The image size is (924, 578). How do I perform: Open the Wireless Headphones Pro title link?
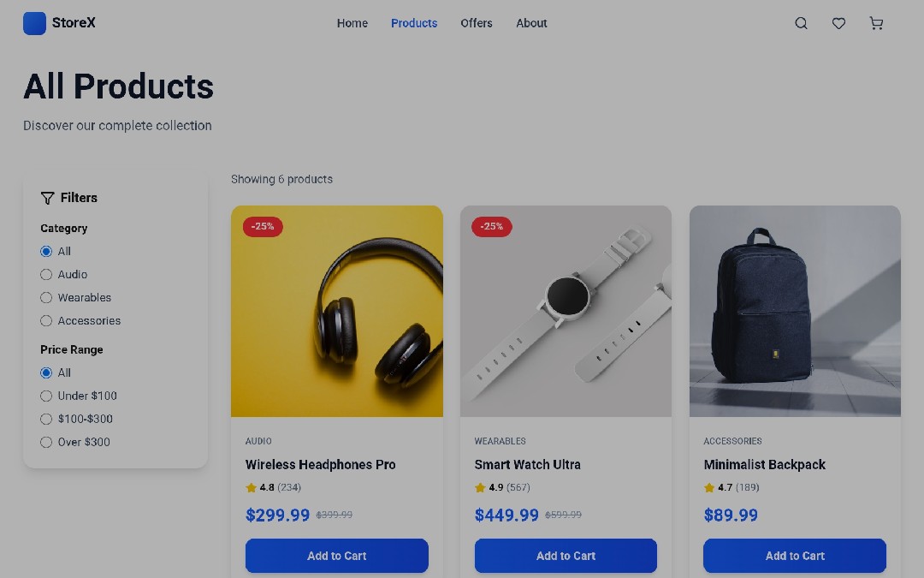coord(321,465)
